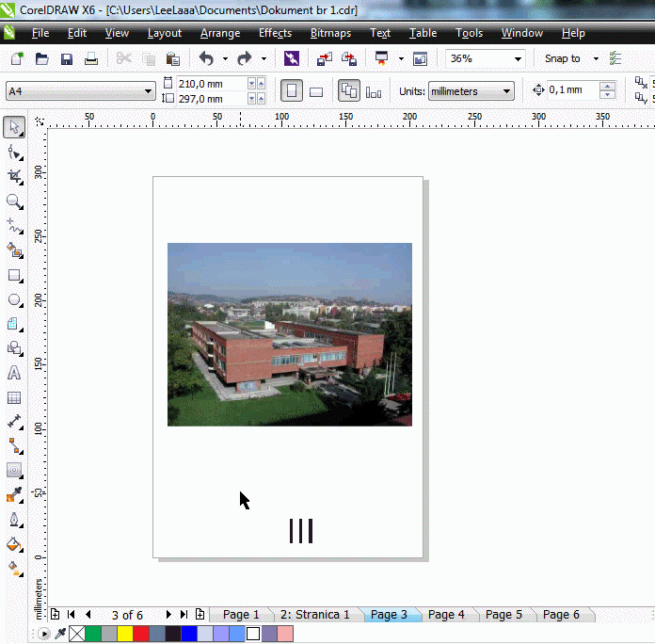Select the Zoom tool magnifier

[x=14, y=201]
